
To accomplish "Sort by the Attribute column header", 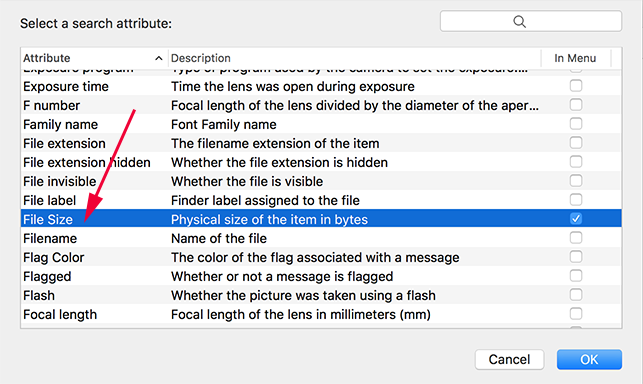I will pyautogui.click(x=94, y=58).
